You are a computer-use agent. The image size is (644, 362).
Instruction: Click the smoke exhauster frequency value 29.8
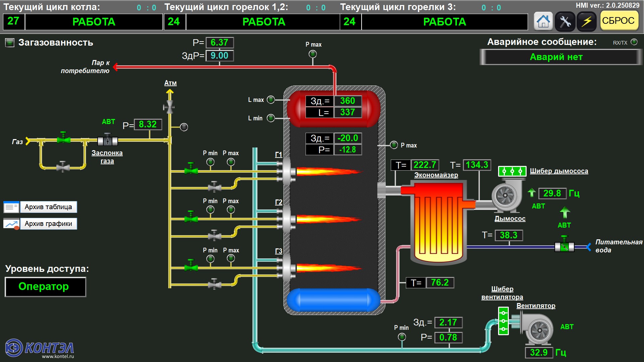coord(552,193)
